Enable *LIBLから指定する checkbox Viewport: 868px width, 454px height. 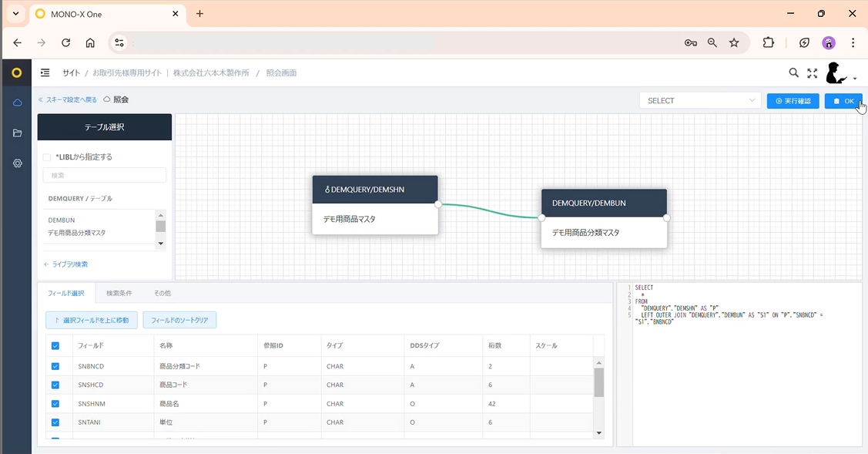pyautogui.click(x=47, y=157)
